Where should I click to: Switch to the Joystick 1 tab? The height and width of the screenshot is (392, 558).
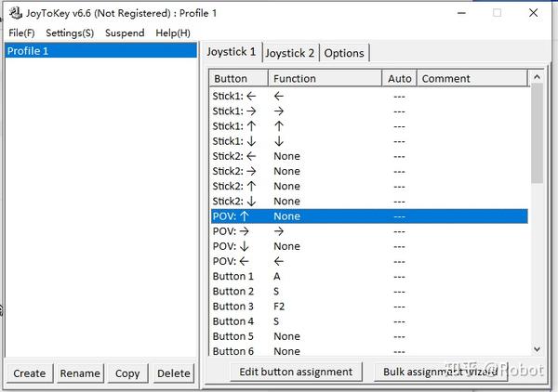coord(232,52)
